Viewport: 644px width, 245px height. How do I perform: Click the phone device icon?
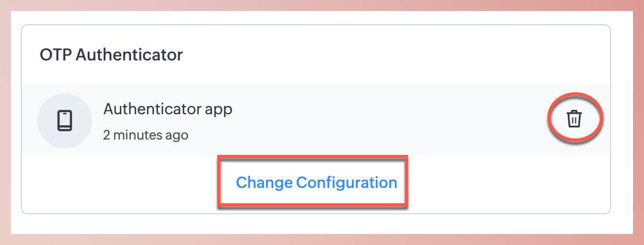click(x=64, y=120)
